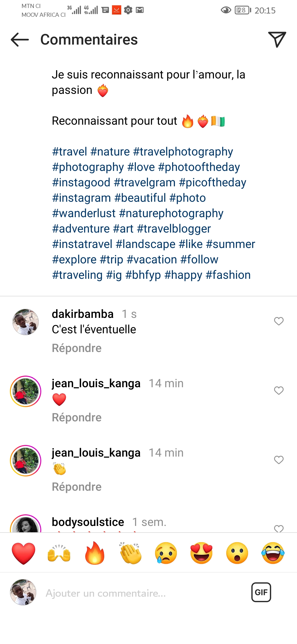
Task: Open the #wanderlust hashtag link
Action: click(x=84, y=213)
